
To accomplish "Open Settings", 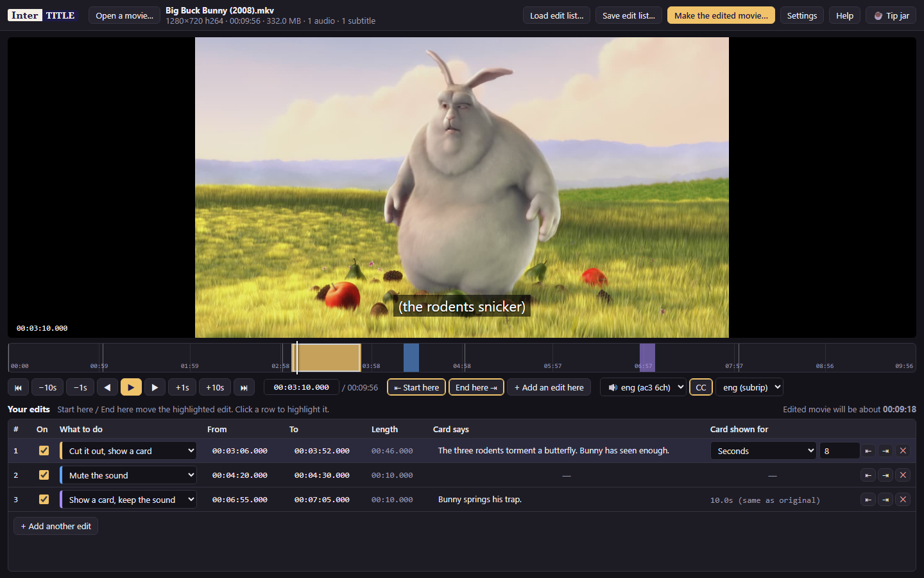I will [x=802, y=15].
